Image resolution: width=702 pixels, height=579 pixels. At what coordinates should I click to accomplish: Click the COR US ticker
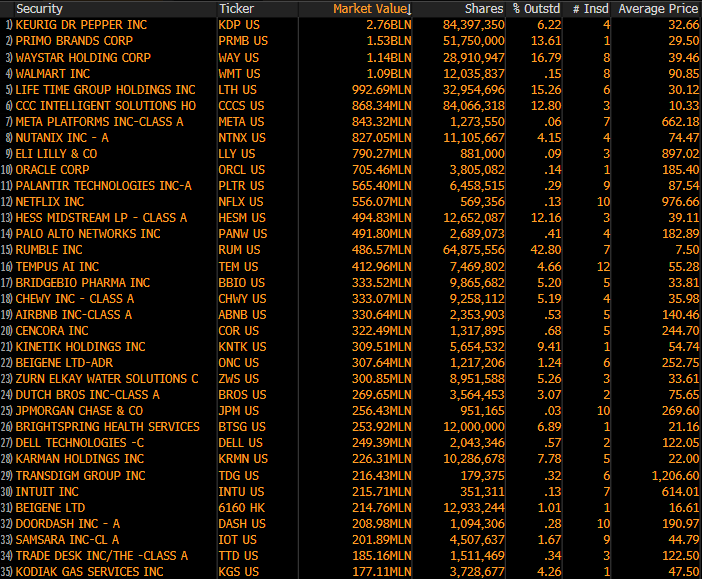click(239, 331)
